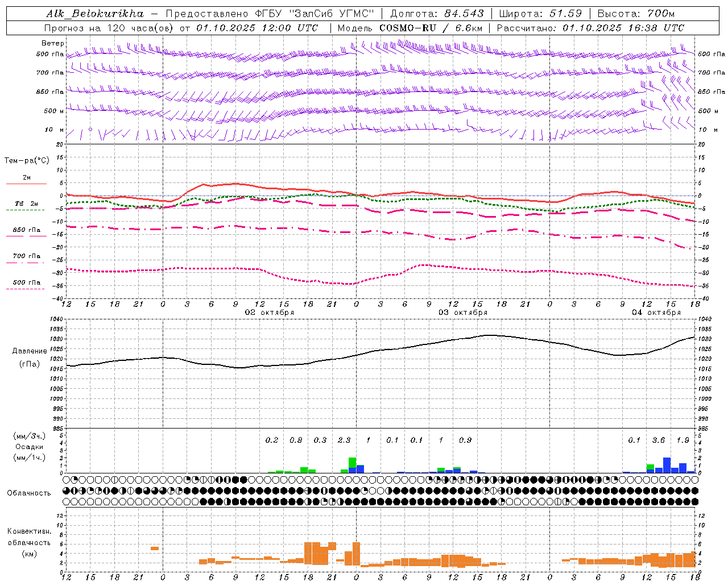This screenshot has width=728, height=582.
Task: Click the '03 октября' date label
Action: click(463, 313)
